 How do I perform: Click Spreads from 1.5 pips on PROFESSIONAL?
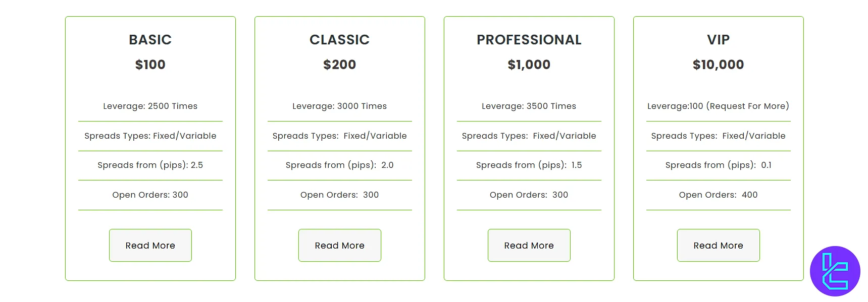[x=529, y=165]
